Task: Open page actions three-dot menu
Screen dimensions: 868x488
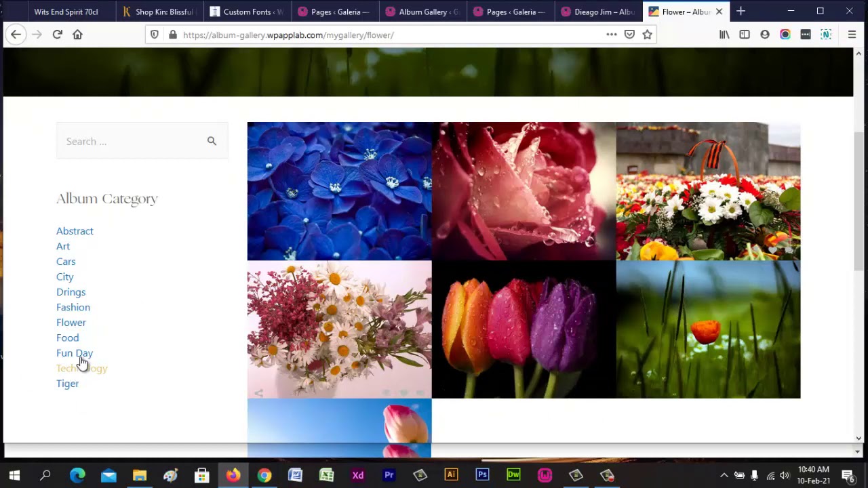Action: [x=612, y=35]
